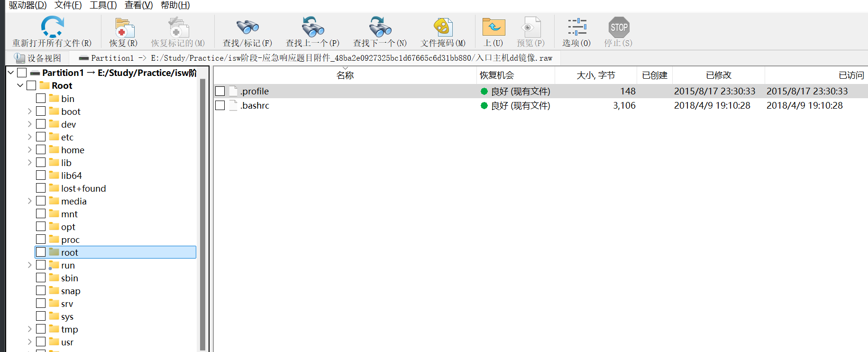The image size is (868, 352).
Task: Open File mask (文件掩码) tool
Action: pyautogui.click(x=443, y=27)
